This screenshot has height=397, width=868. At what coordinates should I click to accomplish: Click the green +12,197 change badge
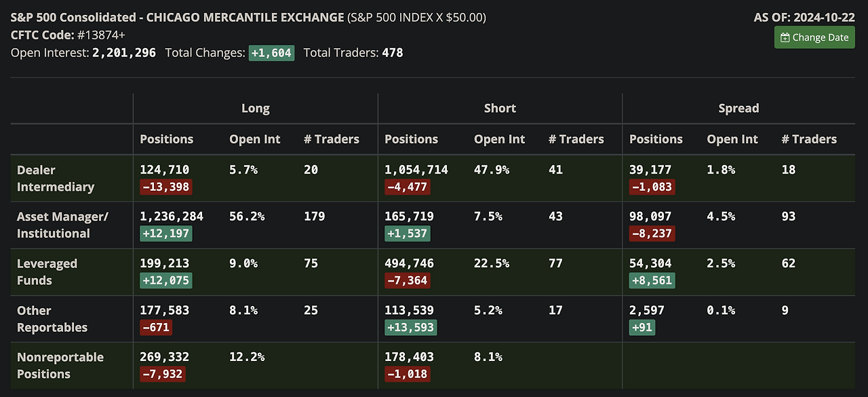click(165, 234)
